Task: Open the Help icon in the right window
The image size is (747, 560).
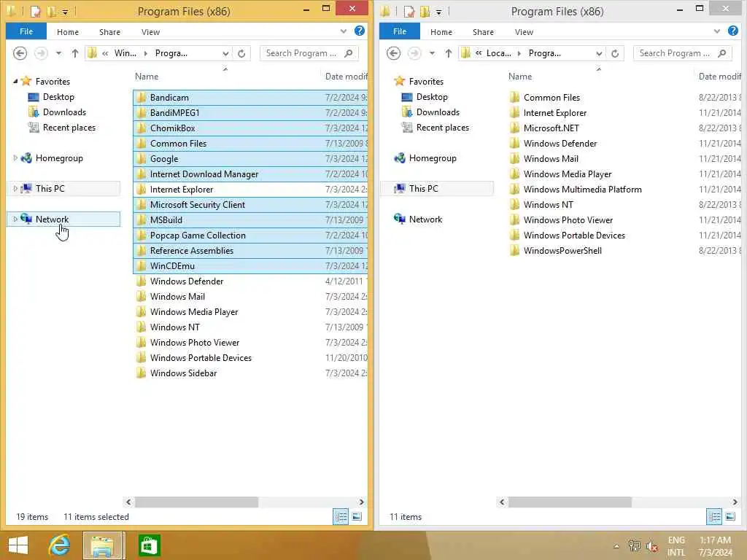Action: [x=733, y=31]
